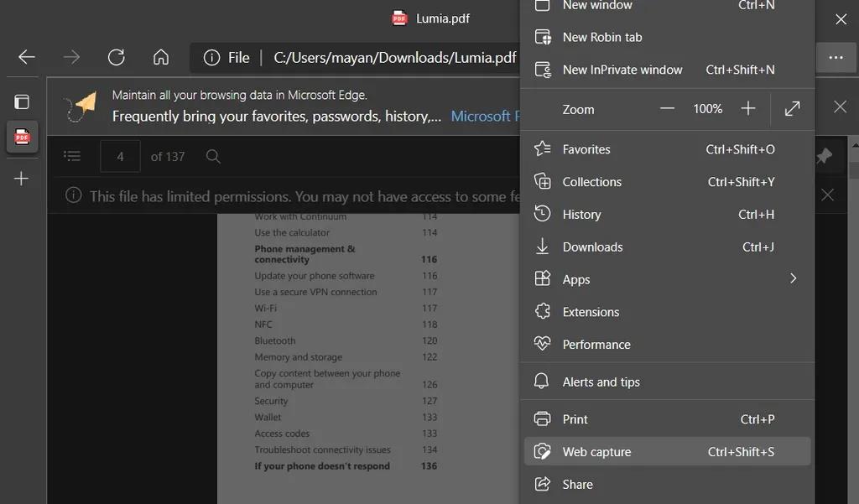Screen dimensions: 859x504
Task: Enter full screen from Zoom row
Action: [792, 108]
